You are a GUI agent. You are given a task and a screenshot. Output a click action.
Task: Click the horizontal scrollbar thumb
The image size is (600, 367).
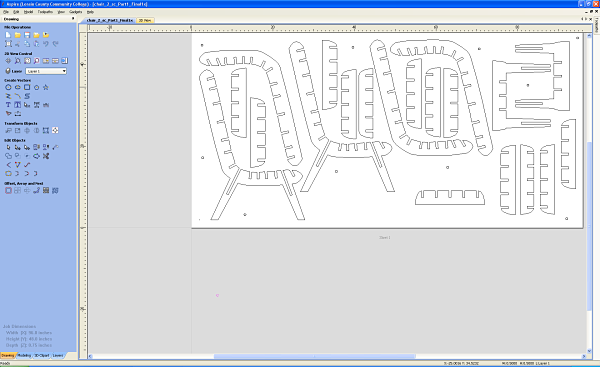tap(315, 356)
